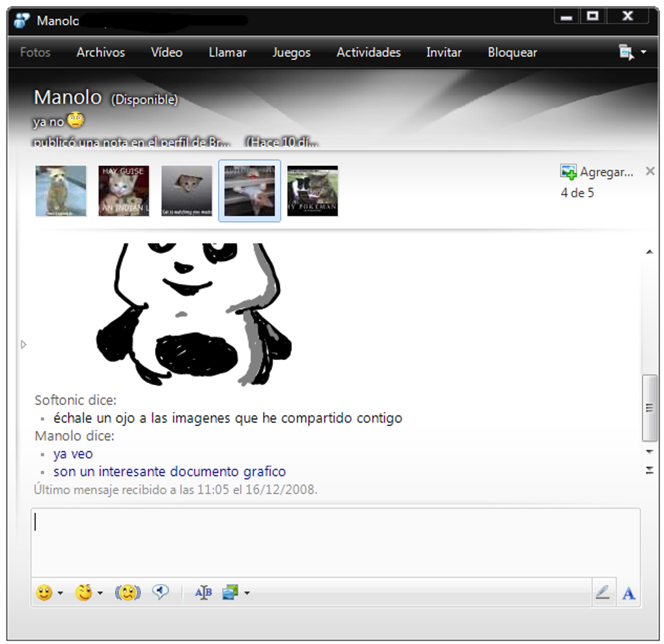Switch to text typing mode
Viewport: 664px width, 644px height.
click(x=628, y=593)
